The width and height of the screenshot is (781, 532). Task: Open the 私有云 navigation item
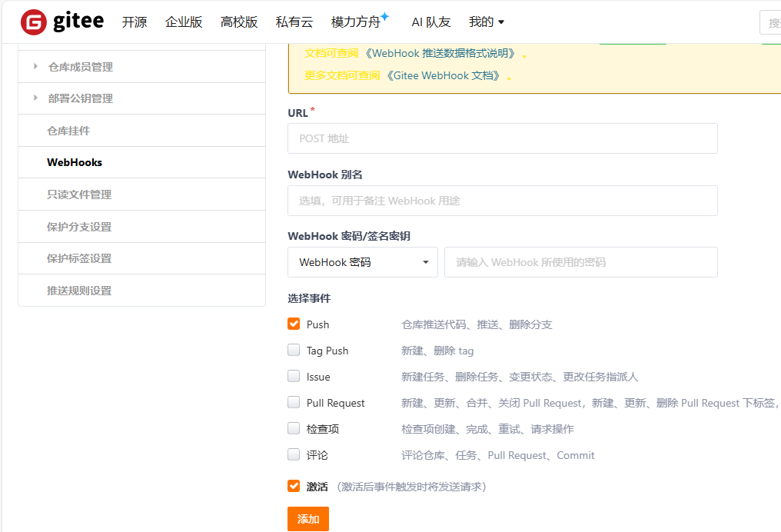(294, 22)
